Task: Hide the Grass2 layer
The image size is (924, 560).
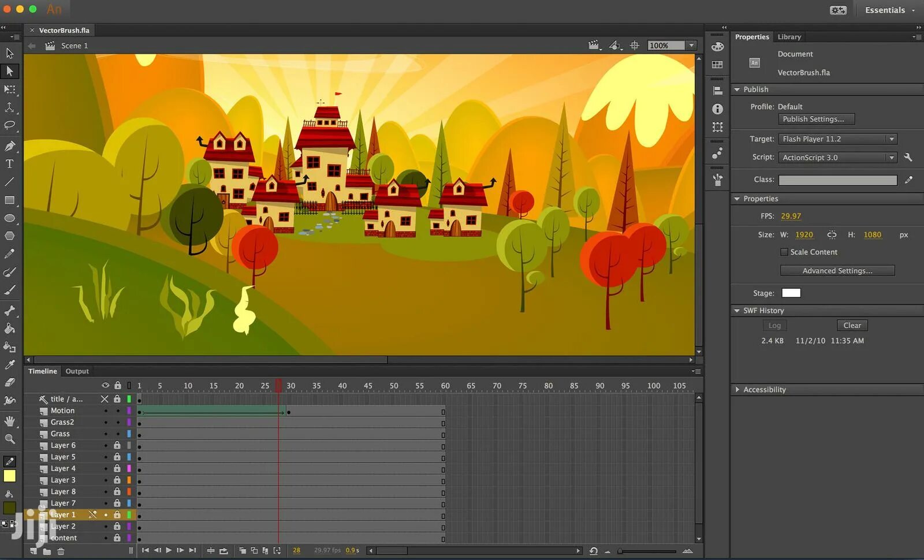Action: click(x=106, y=423)
